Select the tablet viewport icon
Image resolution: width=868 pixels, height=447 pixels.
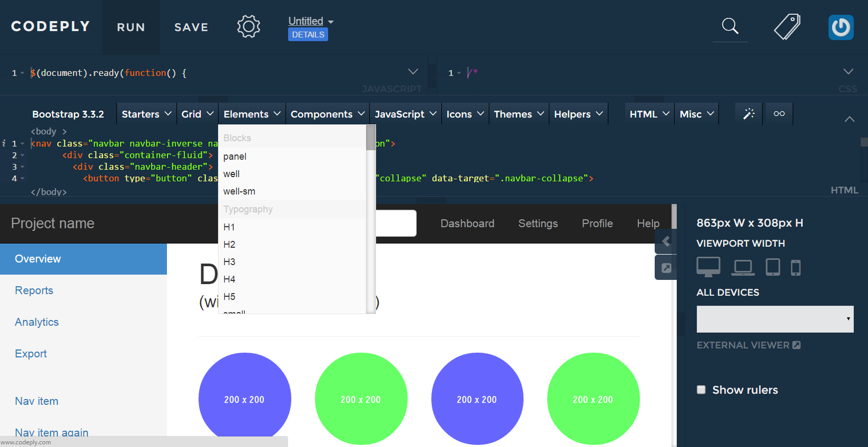tap(773, 267)
